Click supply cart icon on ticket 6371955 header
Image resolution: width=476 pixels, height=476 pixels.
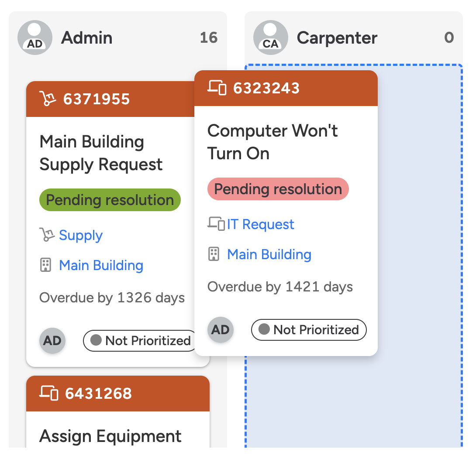[48, 99]
